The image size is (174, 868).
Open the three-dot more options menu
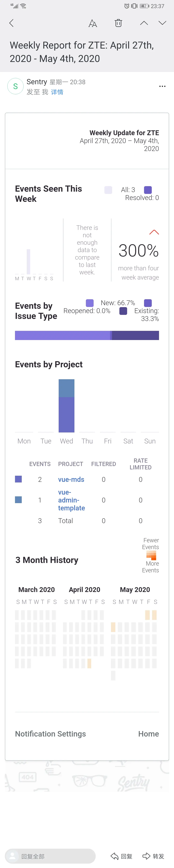(162, 86)
